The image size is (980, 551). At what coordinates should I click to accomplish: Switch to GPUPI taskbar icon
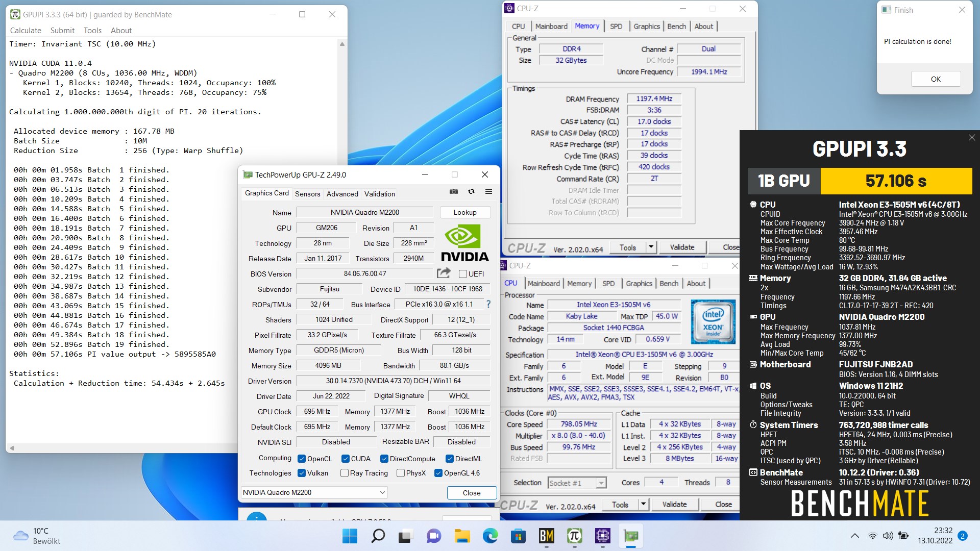(574, 536)
